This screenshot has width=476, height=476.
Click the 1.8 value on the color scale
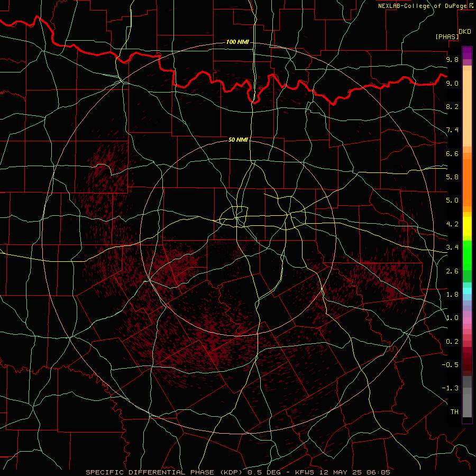(x=452, y=295)
